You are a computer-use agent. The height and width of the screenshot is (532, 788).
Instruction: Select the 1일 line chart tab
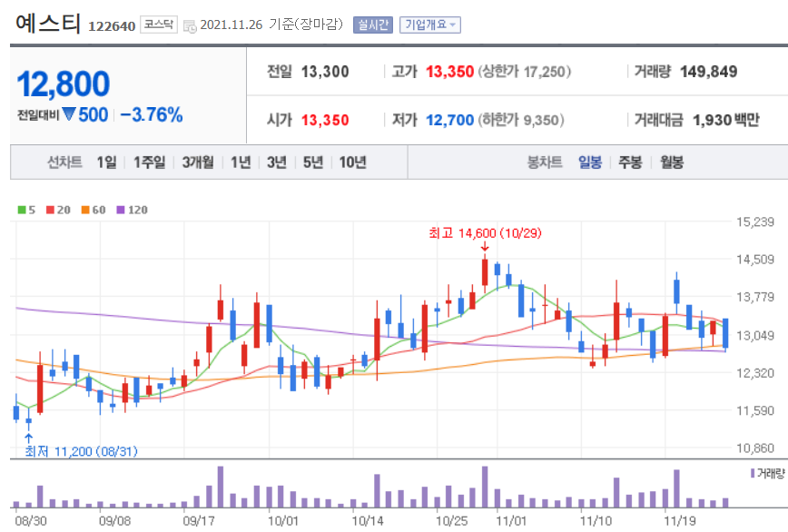[106, 163]
